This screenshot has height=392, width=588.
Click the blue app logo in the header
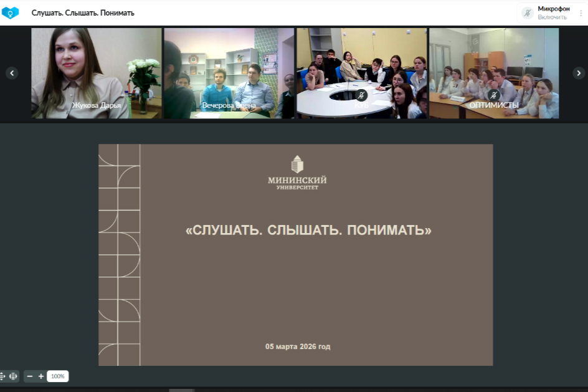[11, 12]
